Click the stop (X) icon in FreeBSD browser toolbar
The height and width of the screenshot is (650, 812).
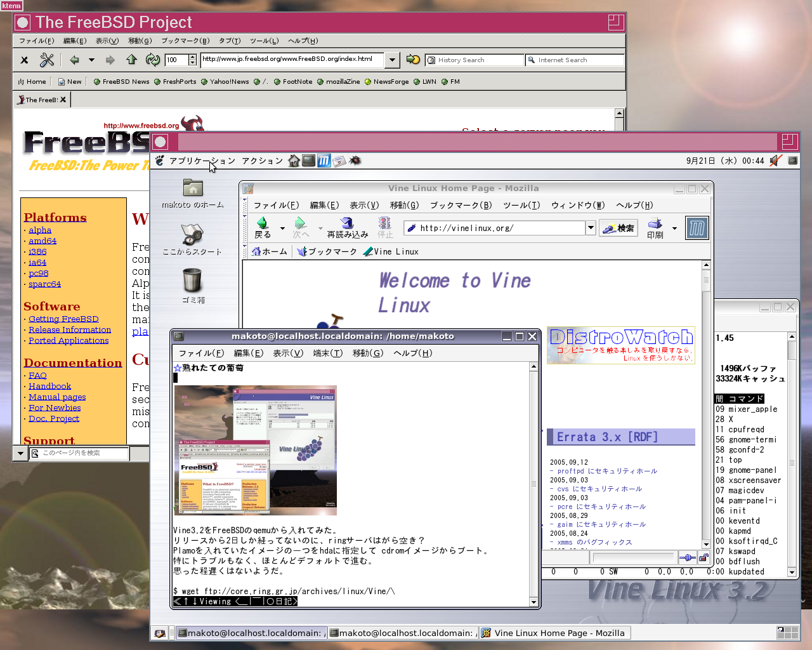point(24,60)
